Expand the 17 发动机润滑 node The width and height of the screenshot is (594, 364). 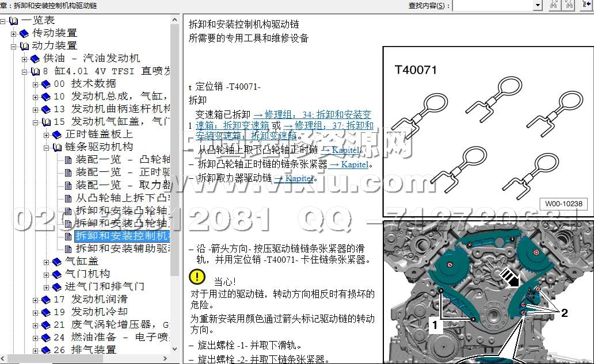(x=36, y=300)
